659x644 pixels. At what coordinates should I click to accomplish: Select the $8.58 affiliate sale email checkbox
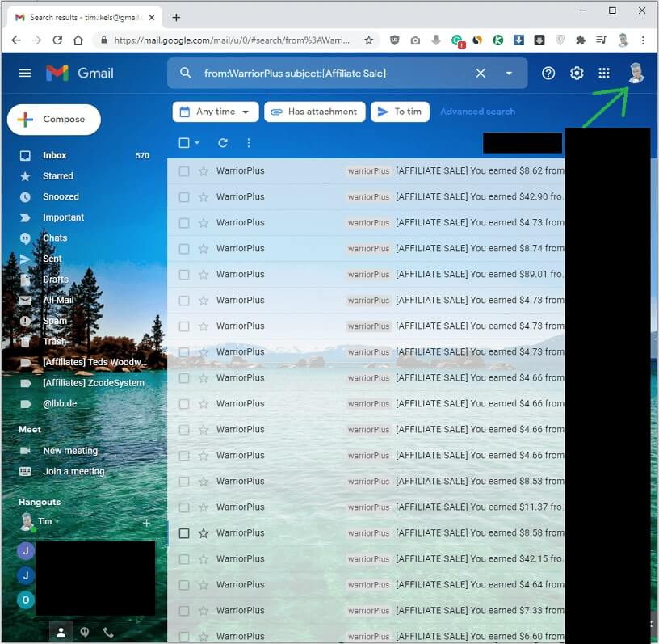click(x=184, y=533)
